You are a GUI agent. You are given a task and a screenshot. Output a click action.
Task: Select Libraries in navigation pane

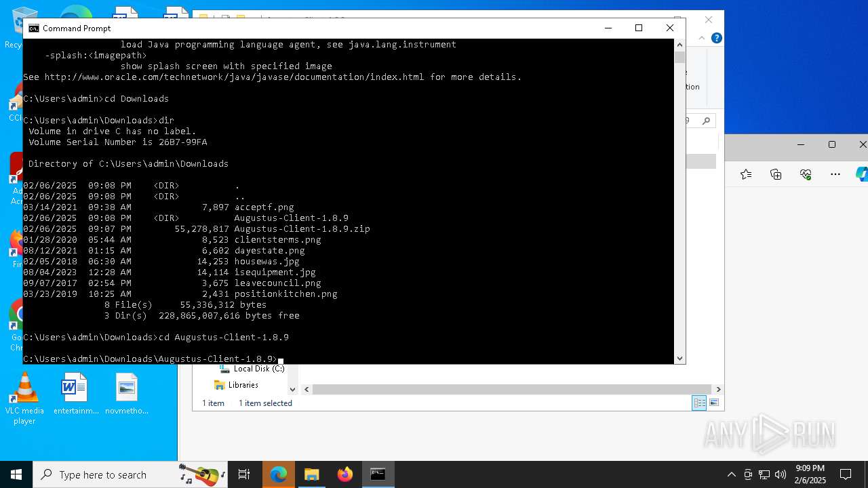[236, 385]
